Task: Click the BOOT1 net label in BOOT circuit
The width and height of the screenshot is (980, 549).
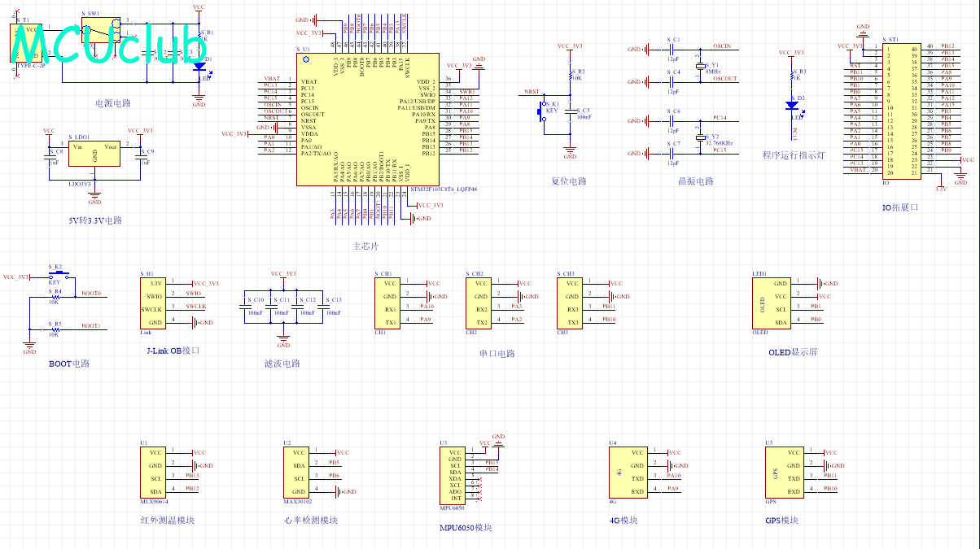Action: click(91, 326)
